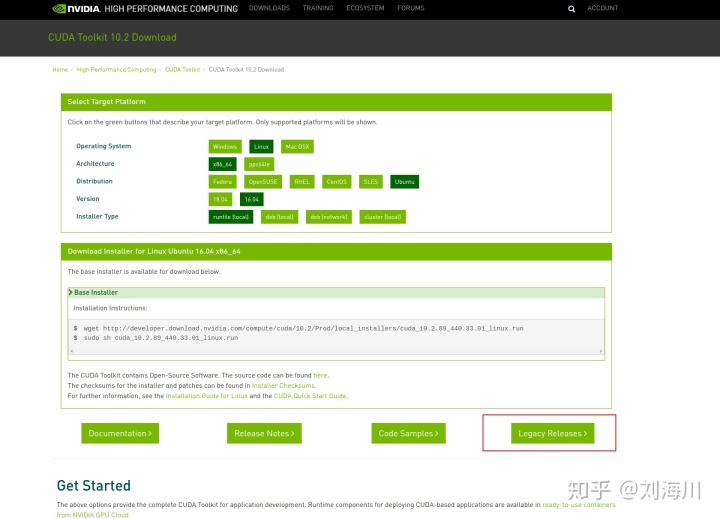
Task: Click code box scrollbar right arrow
Action: (601, 351)
